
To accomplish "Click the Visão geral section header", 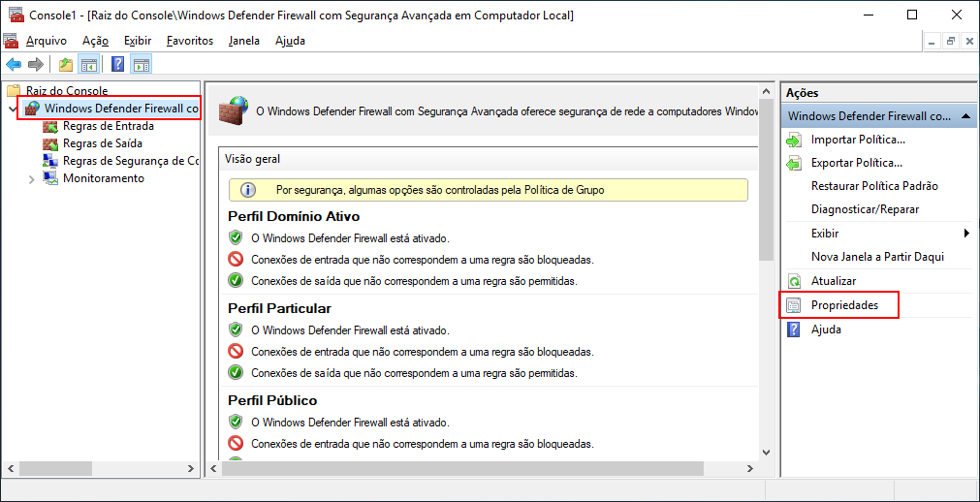I will [252, 159].
